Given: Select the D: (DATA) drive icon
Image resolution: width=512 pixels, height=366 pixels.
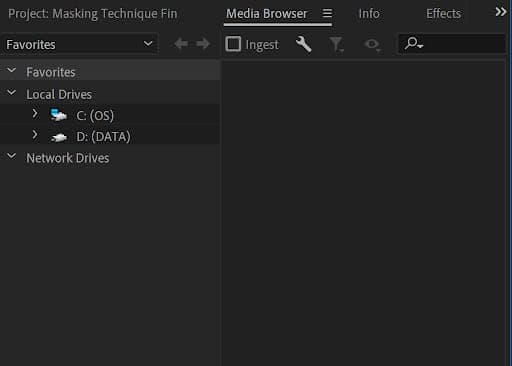Looking at the screenshot, I should 59,137.
